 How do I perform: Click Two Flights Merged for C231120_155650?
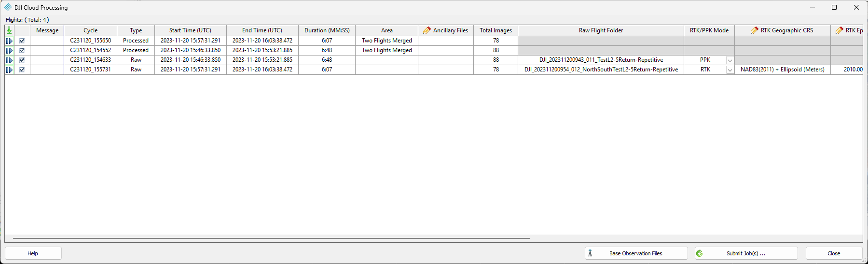pyautogui.click(x=387, y=41)
